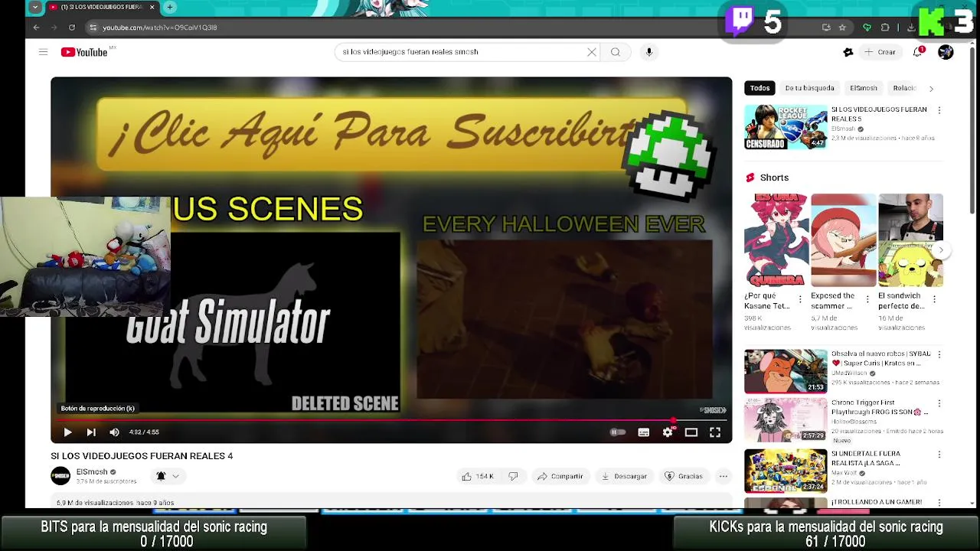Open options for the Kasane Tet short
The width and height of the screenshot is (980, 551).
pos(801,299)
